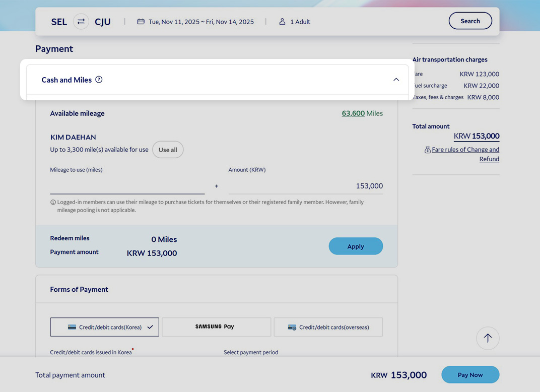Select Samsung Pay as payment method
Viewport: 540px width, 392px height.
coord(216,327)
